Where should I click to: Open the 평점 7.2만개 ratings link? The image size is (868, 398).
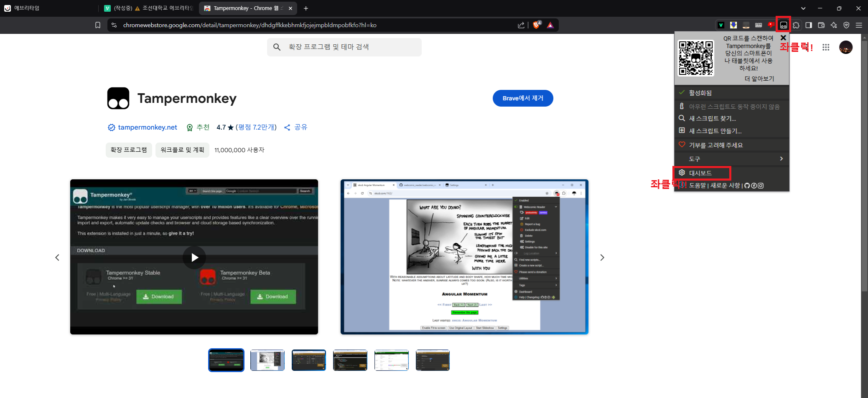click(x=256, y=128)
